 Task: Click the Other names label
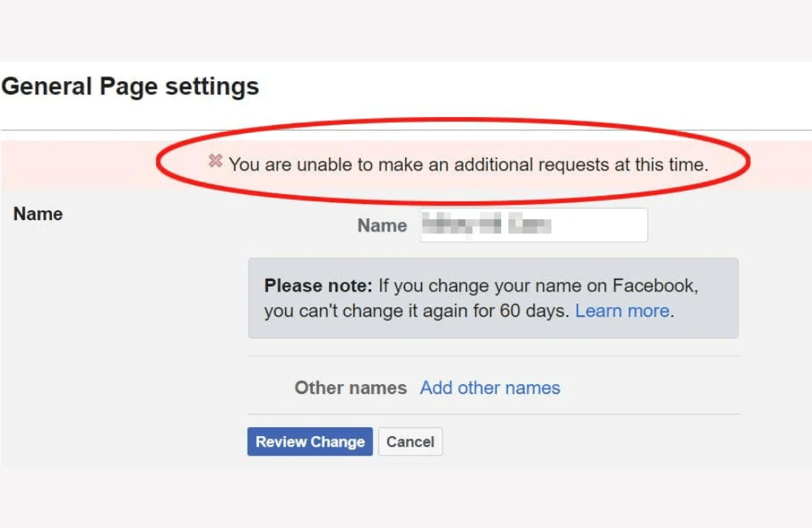click(x=350, y=388)
